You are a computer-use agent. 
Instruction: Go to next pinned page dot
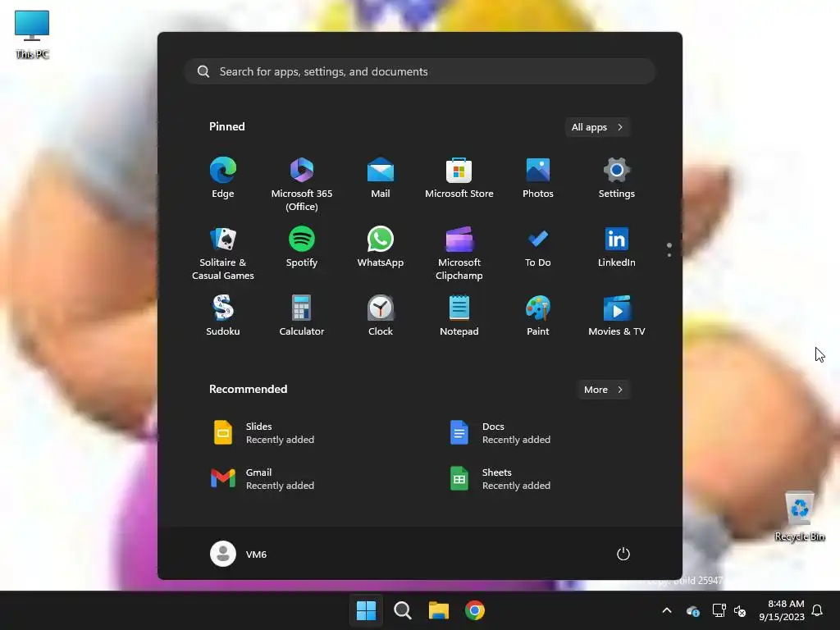[669, 255]
